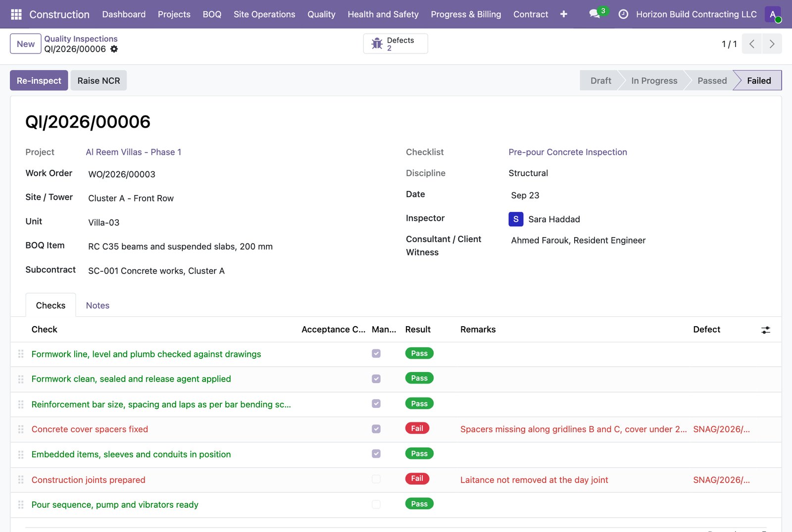This screenshot has height=532, width=792.
Task: Click drag handle for Construction joints row
Action: [x=21, y=480]
